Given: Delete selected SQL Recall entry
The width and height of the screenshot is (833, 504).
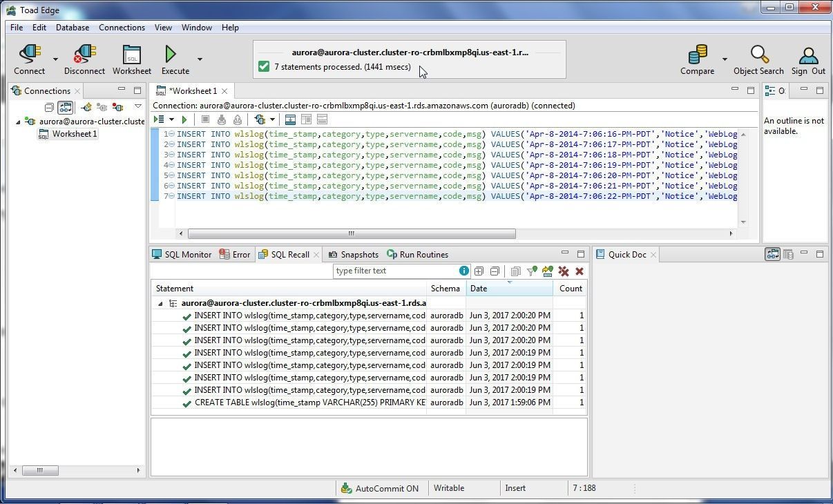Looking at the screenshot, I should 580,271.
